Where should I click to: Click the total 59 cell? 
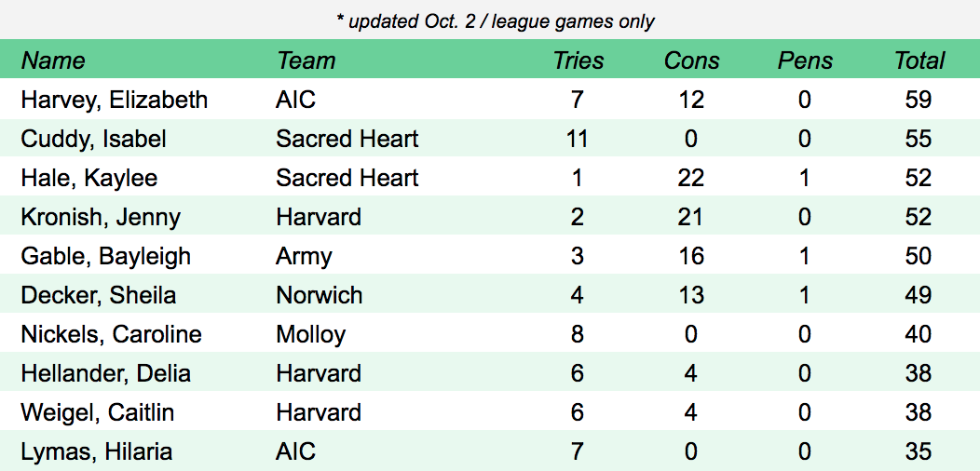click(919, 100)
